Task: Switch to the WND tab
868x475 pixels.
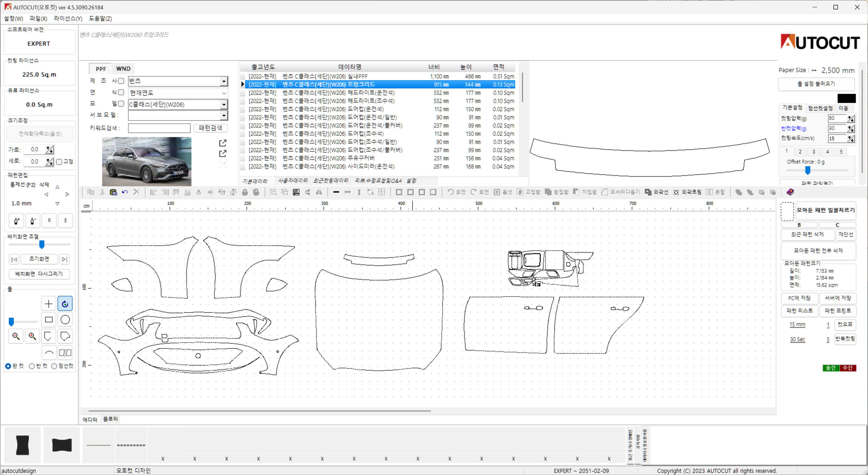Action: [x=123, y=69]
